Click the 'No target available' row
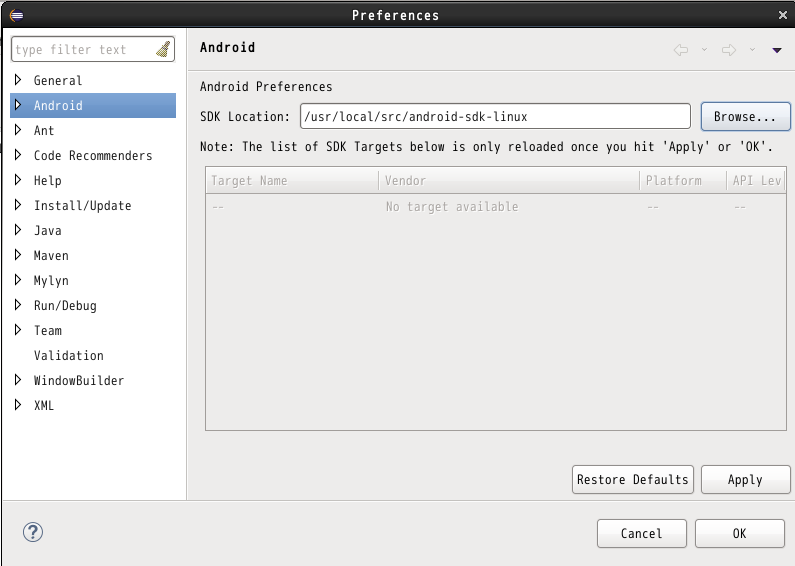This screenshot has height=566, width=795. (496, 206)
